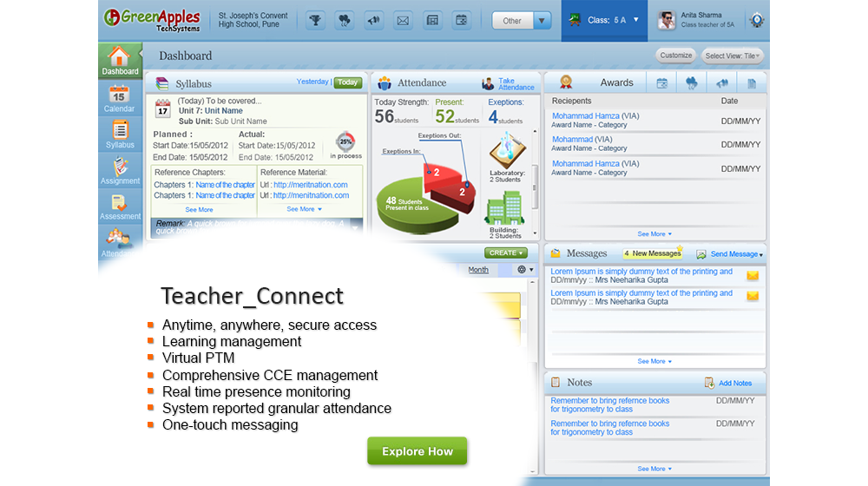Click the trophy icon in top toolbar
Image resolution: width=868 pixels, height=486 pixels.
coord(315,20)
